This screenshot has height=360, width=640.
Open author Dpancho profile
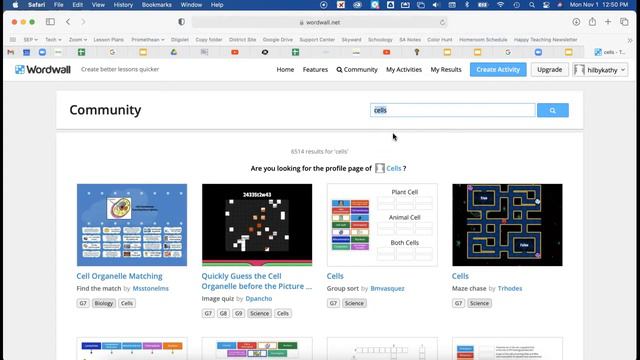[259, 298]
